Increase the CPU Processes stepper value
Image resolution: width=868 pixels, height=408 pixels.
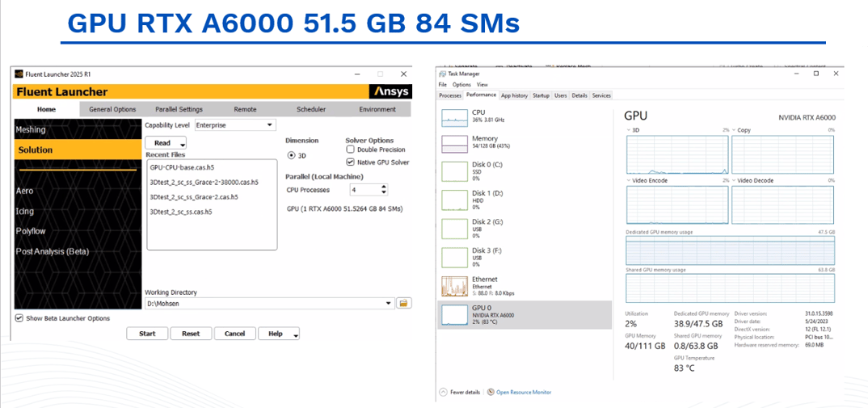click(383, 187)
